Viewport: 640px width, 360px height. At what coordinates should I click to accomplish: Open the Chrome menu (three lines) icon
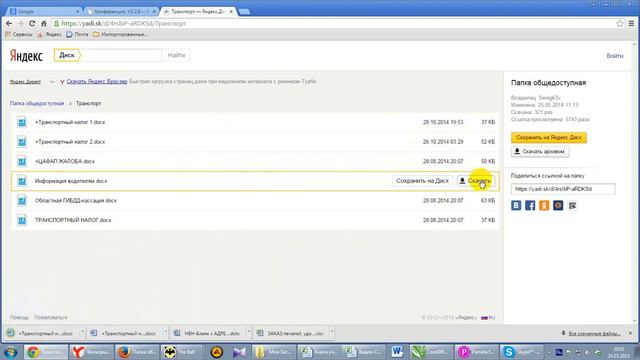(631, 24)
